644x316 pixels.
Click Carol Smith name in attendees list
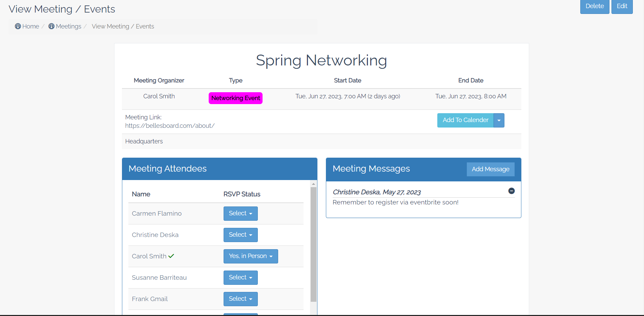click(x=149, y=256)
